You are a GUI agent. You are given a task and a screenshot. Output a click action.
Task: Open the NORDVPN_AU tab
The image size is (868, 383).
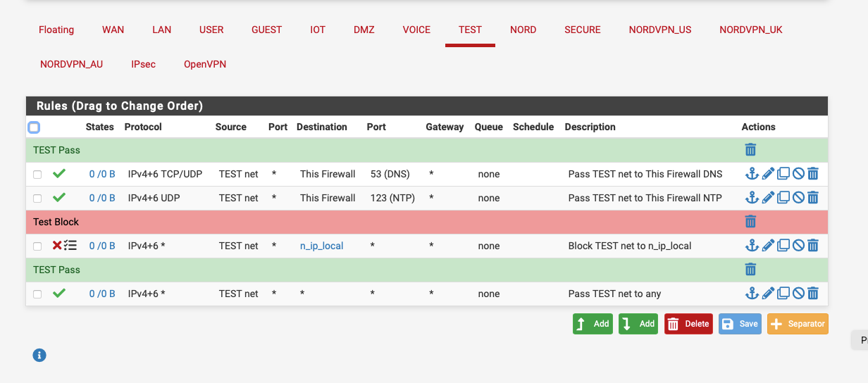(x=71, y=64)
